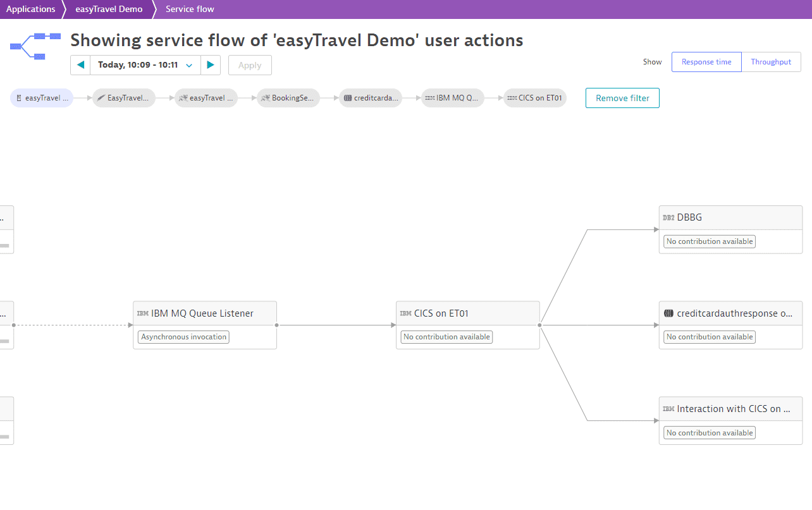Click the DB2 icon on DBBG node
The width and height of the screenshot is (812, 510).
(x=668, y=217)
